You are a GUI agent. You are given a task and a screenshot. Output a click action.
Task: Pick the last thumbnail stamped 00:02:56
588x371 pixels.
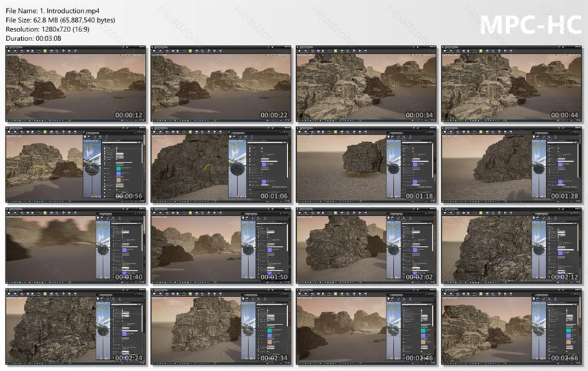coord(511,327)
